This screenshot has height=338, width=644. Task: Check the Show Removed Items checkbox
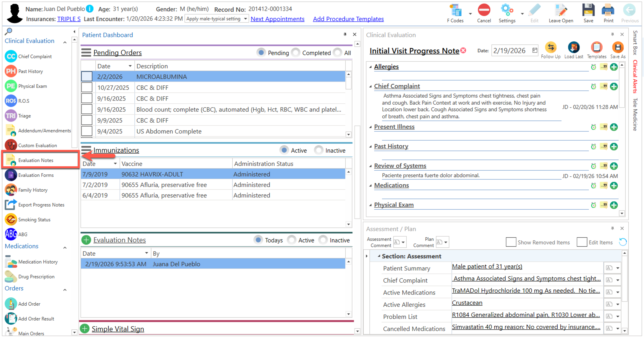(x=511, y=242)
